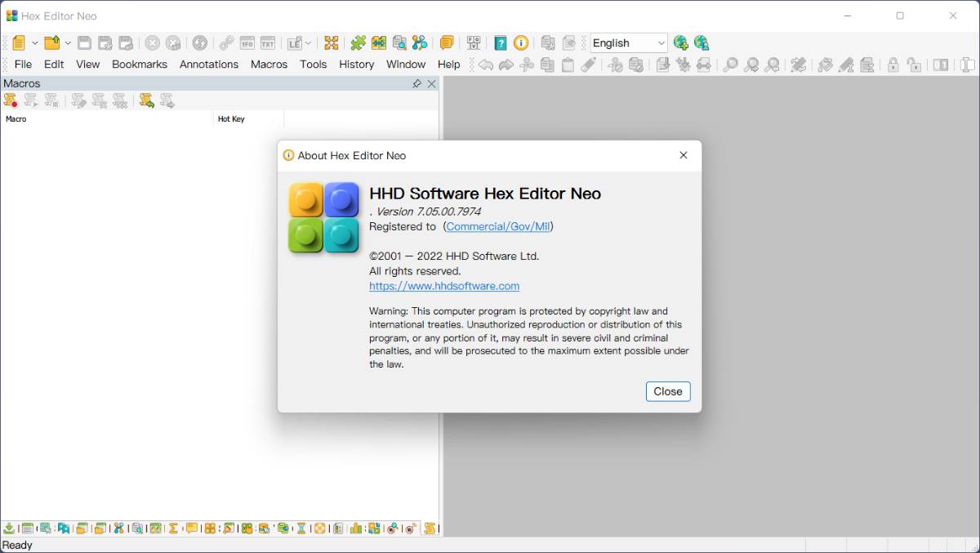Click the four colored buttons logo image
This screenshot has height=553, width=980.
[324, 217]
